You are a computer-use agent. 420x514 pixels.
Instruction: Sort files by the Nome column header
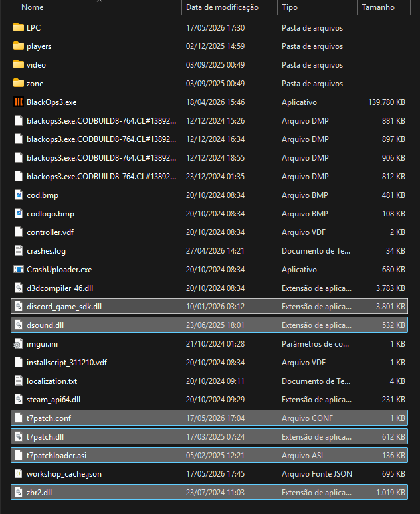(x=32, y=7)
